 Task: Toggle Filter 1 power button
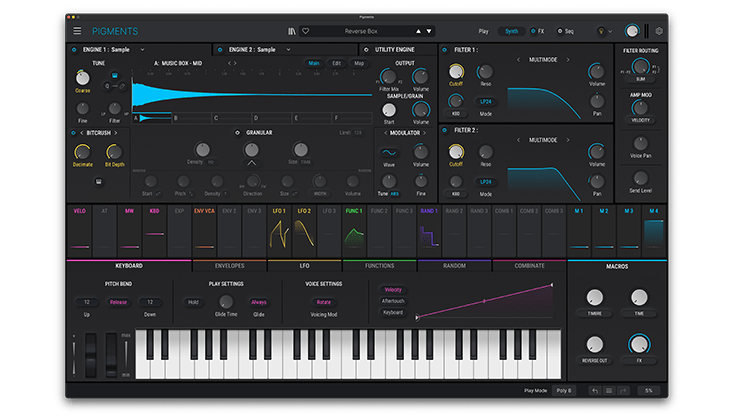444,49
